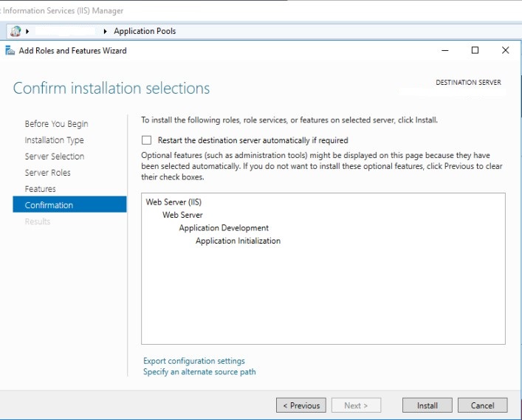Select Application Initialization entry in list

click(238, 241)
